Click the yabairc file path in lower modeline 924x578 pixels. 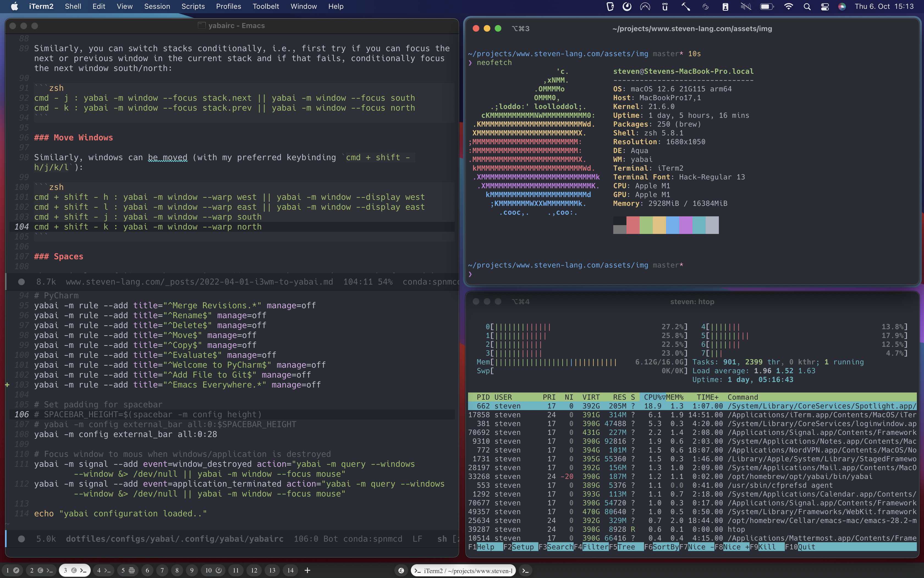pos(175,539)
